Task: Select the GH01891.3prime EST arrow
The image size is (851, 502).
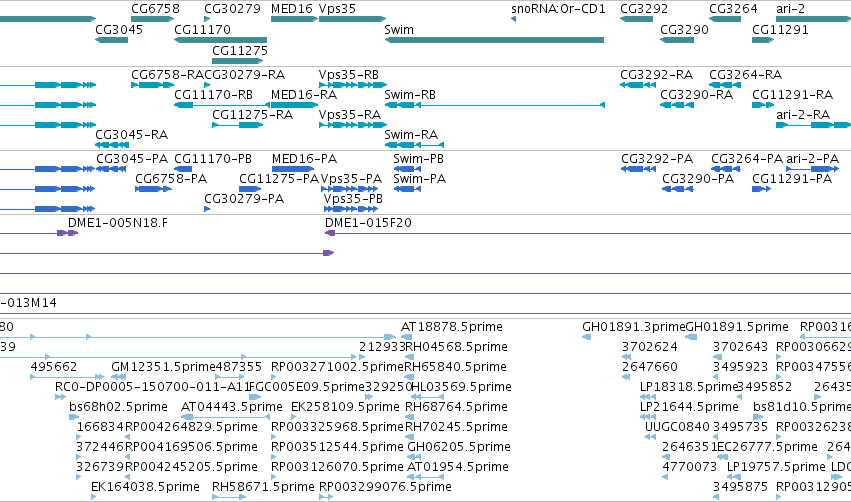Action: 586,337
